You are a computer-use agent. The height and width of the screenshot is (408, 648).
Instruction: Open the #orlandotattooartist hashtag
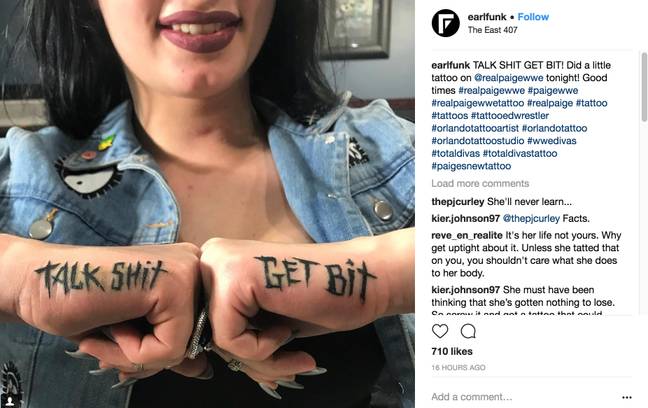pyautogui.click(x=475, y=128)
